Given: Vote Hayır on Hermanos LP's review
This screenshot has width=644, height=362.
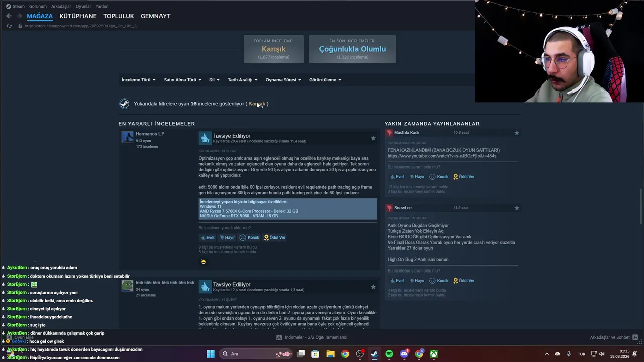Looking at the screenshot, I should click(227, 238).
